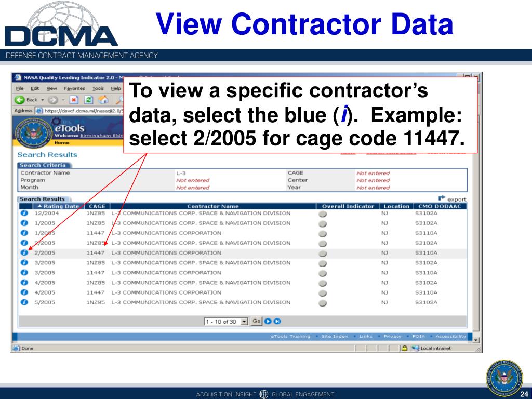This screenshot has width=532, height=399.
Task: Open the View menu
Action: click(51, 88)
